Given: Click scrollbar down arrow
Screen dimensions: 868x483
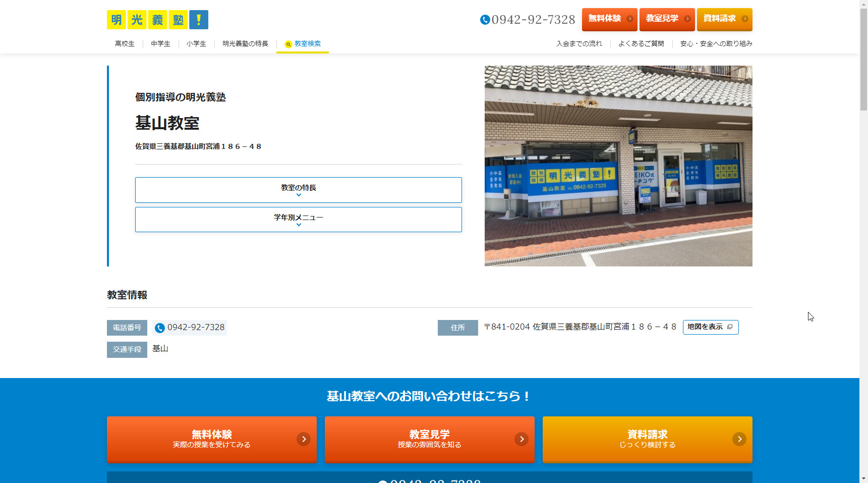Looking at the screenshot, I should coord(863,478).
